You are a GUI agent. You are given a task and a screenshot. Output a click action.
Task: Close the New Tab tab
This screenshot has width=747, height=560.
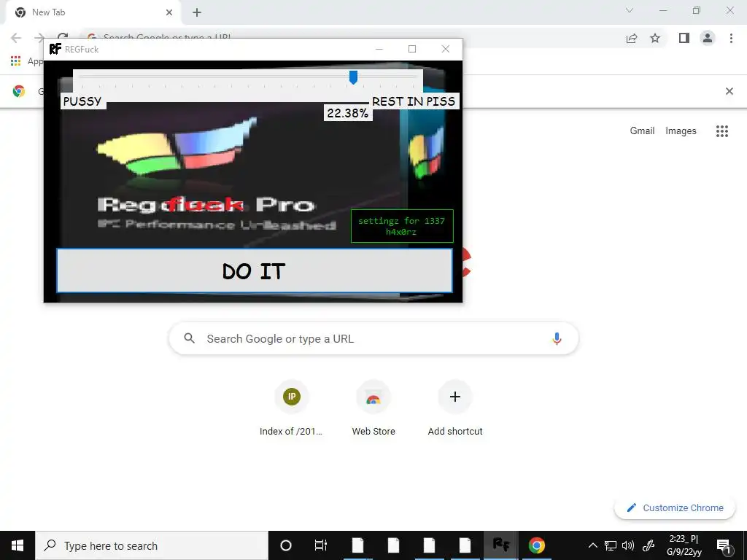169,12
